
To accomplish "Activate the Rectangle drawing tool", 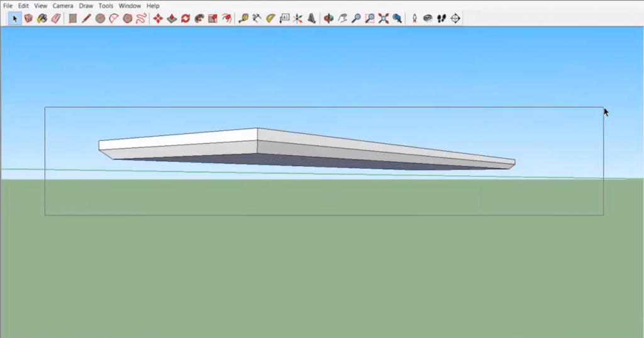I will 73,18.
